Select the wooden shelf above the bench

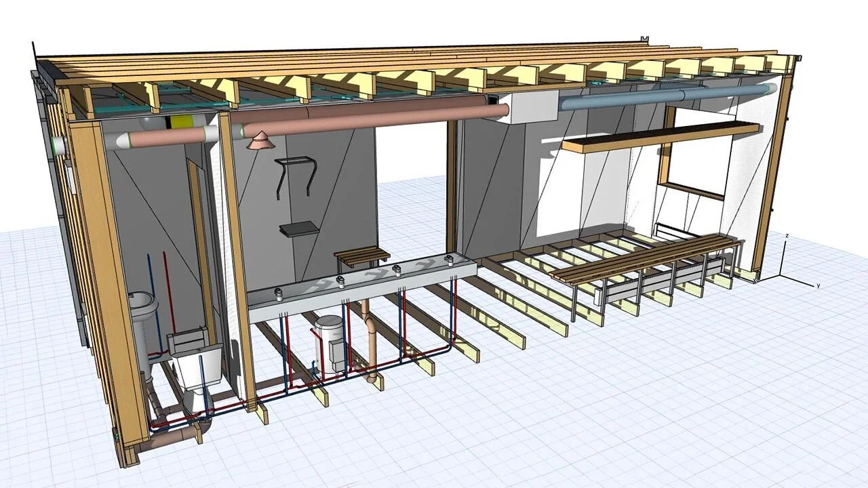pyautogui.click(x=660, y=138)
